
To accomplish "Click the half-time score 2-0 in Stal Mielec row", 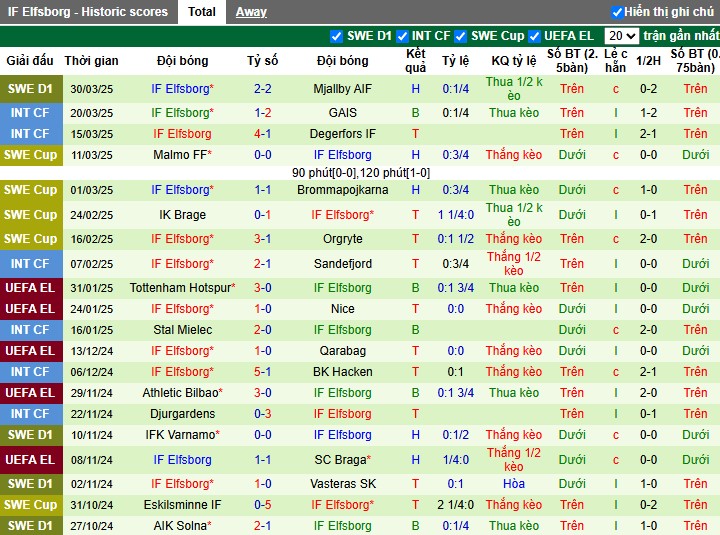I will pos(648,330).
